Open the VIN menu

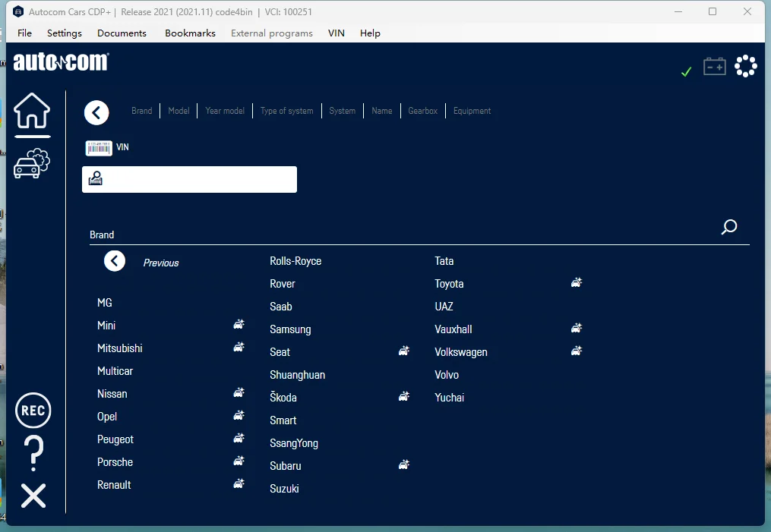(337, 33)
